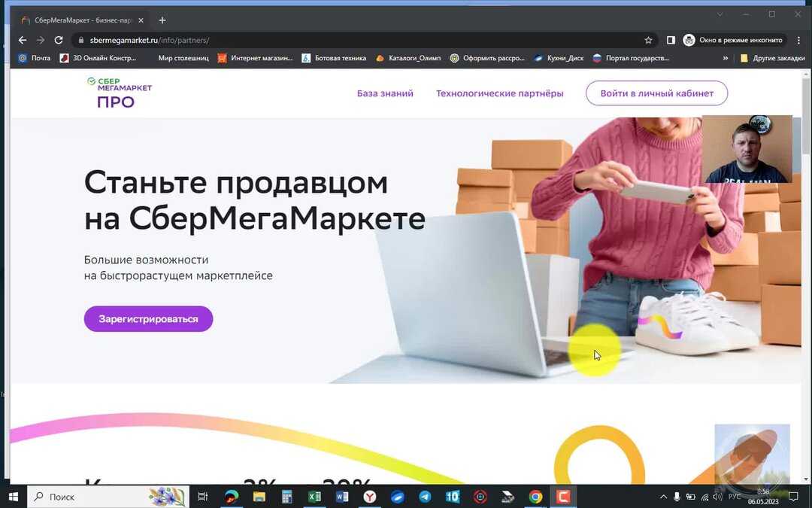Open the Кухни_Диск bookmark
The image size is (812, 508).
pyautogui.click(x=559, y=58)
